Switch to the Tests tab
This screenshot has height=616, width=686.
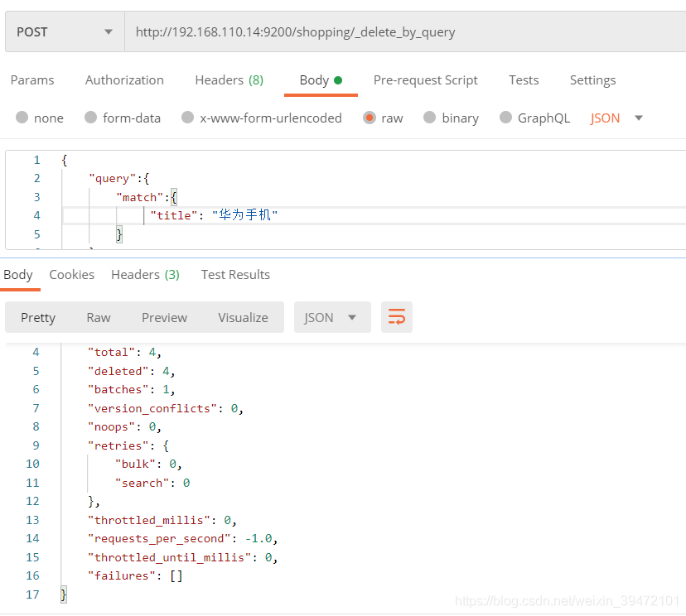(524, 80)
